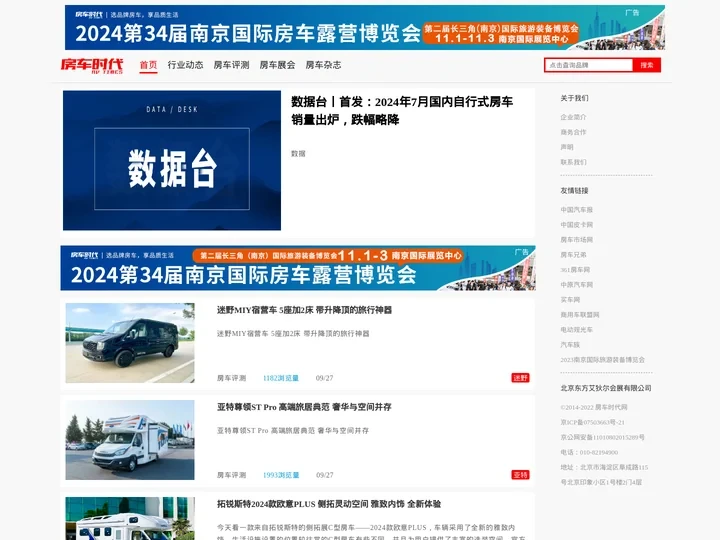Visit the 中国皮卡网 friendly link
Viewport: 720px width, 540px height.
576,225
